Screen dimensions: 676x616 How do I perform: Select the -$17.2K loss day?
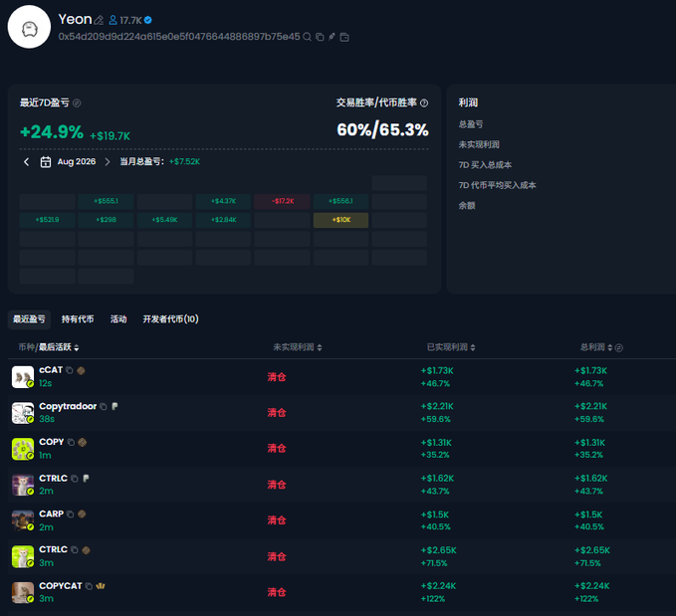(x=283, y=201)
